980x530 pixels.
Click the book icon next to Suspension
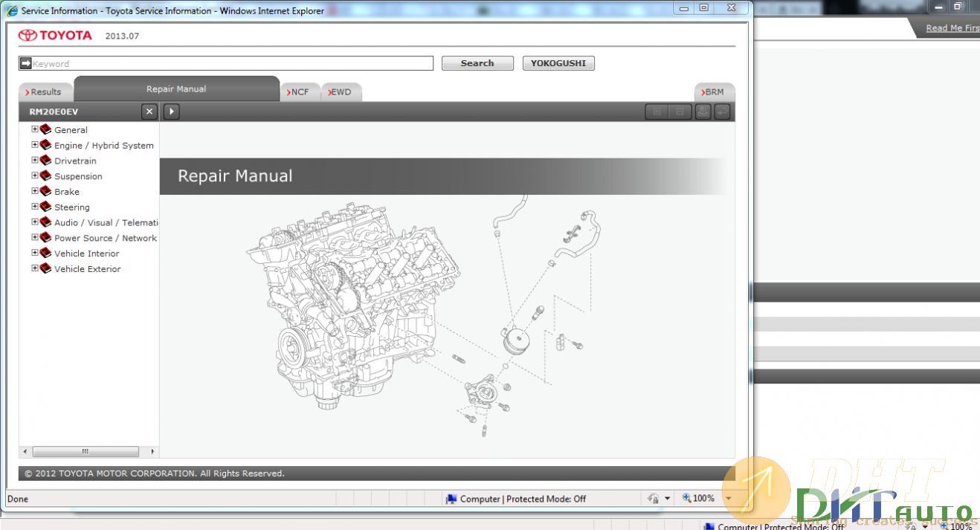coord(45,176)
